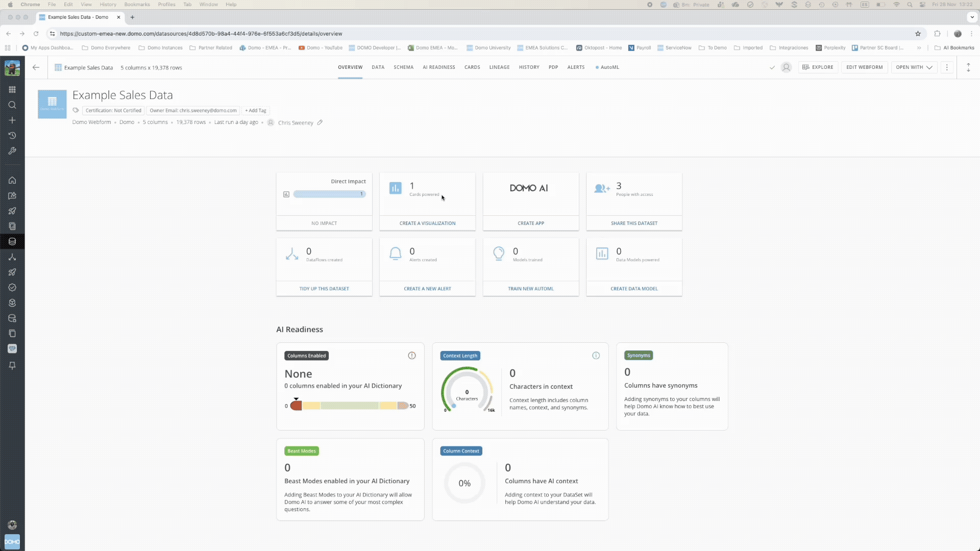The height and width of the screenshot is (551, 980).
Task: Click the Columns Enabled warning info icon
Action: (x=411, y=356)
